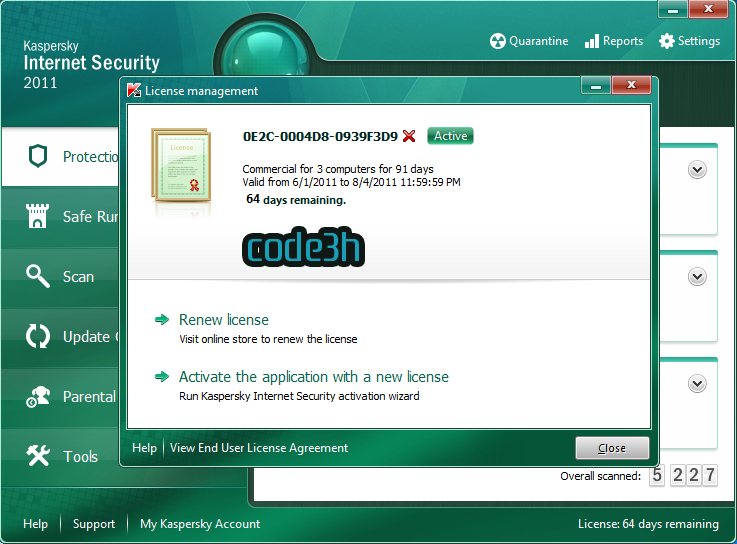Viewport: 737px width, 544px height.
Task: Click "Run Kaspersky Internet Security activation wizard"
Action: click(299, 396)
